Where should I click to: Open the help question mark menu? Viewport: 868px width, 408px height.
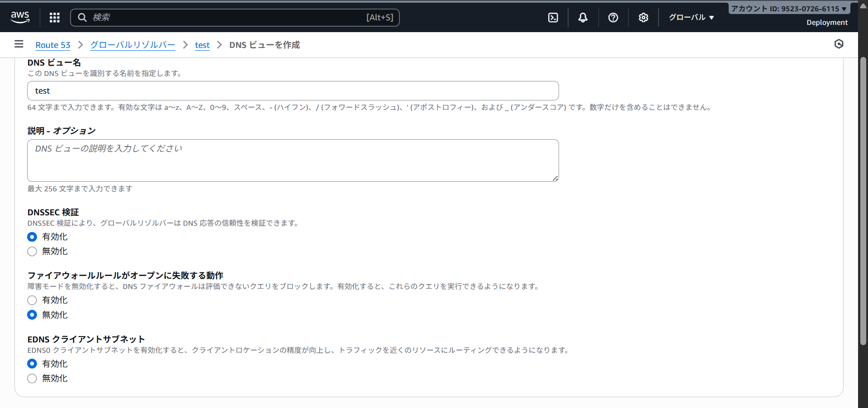tap(613, 17)
